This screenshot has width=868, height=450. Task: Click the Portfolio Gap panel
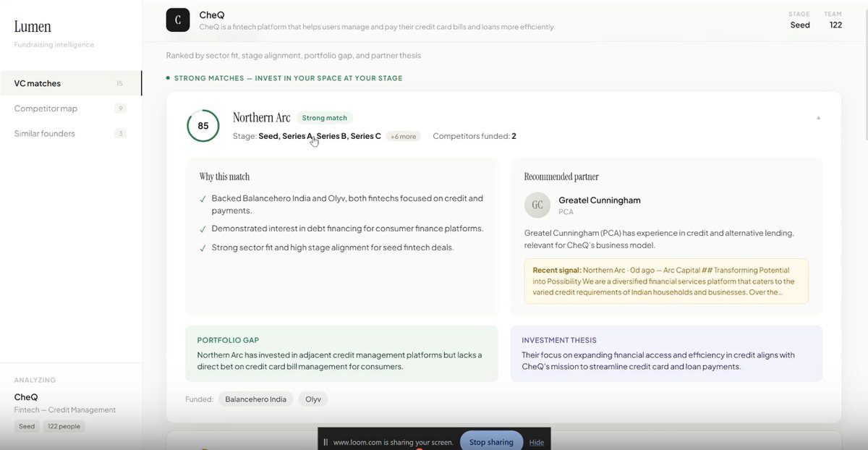coord(341,353)
